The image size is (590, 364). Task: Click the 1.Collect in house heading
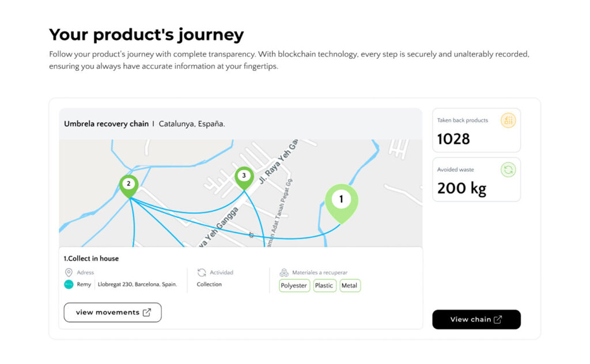[x=91, y=259]
